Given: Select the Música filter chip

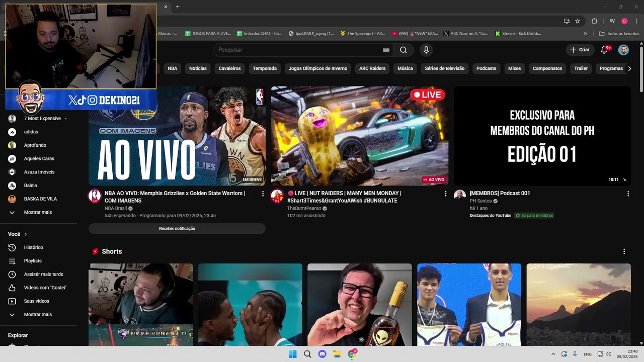Looking at the screenshot, I should tap(405, 68).
